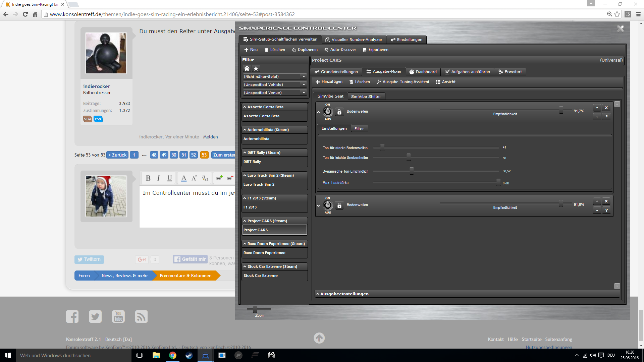Viewport: 644px width, 362px height.
Task: Click the home filter icon
Action: (x=247, y=68)
